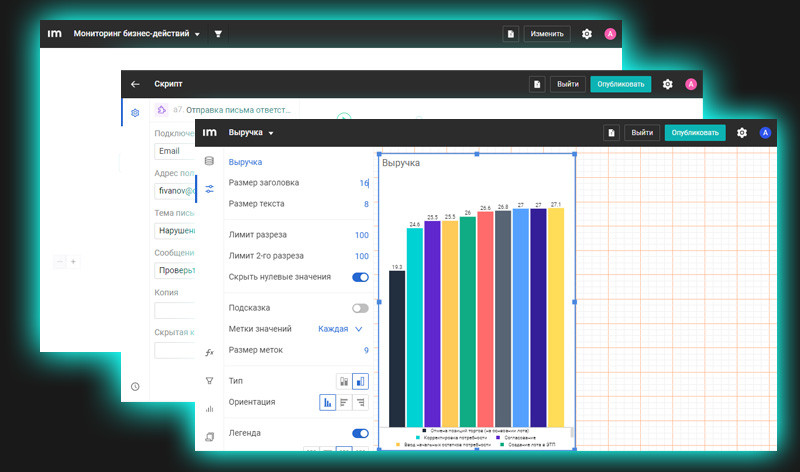Screen dimensions: 800x472
Task: Enable the Подсказка switch
Action: pos(360,308)
